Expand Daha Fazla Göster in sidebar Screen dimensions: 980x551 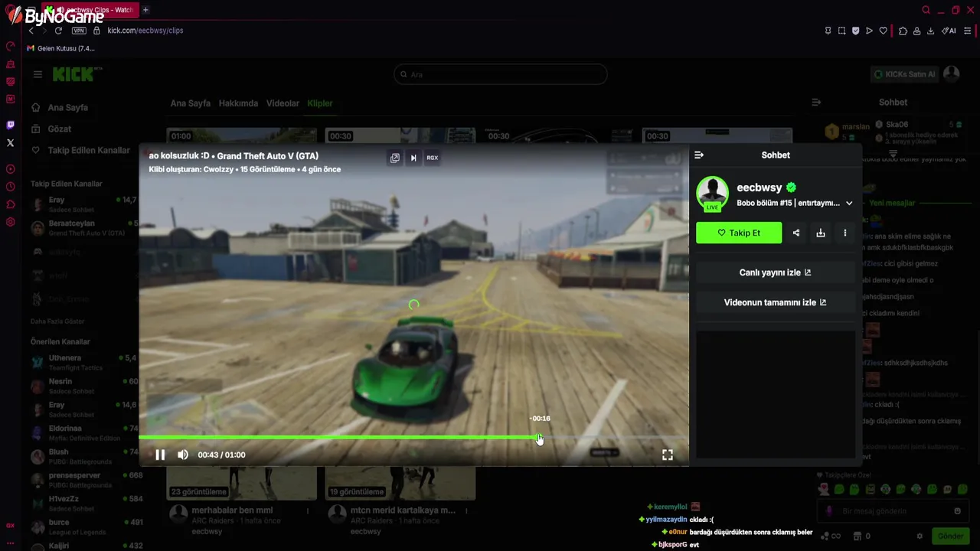click(x=57, y=321)
